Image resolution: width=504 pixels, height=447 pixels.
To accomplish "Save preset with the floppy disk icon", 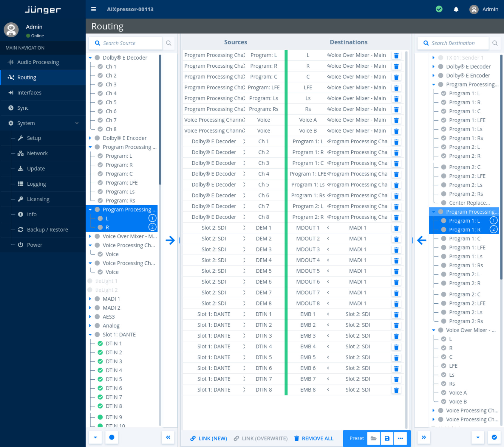I will [x=387, y=438].
